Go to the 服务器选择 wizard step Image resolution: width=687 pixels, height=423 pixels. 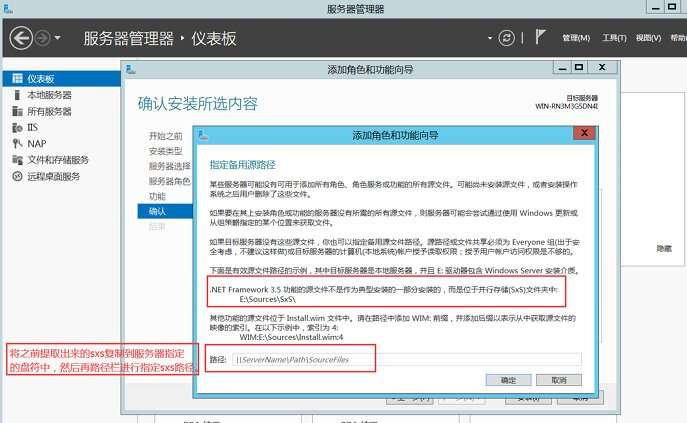[x=170, y=166]
